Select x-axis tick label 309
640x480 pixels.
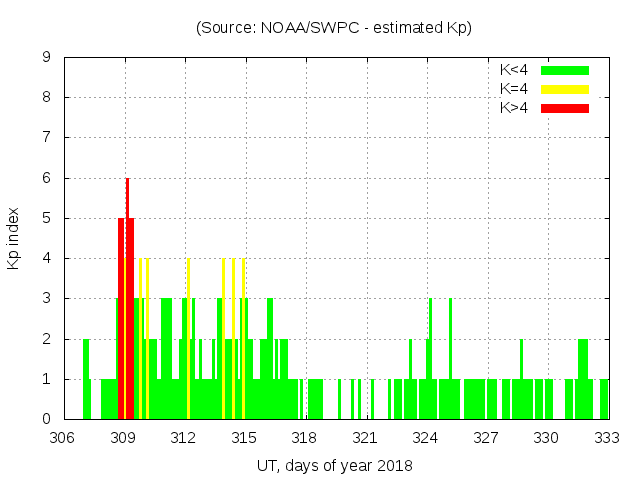coord(124,438)
